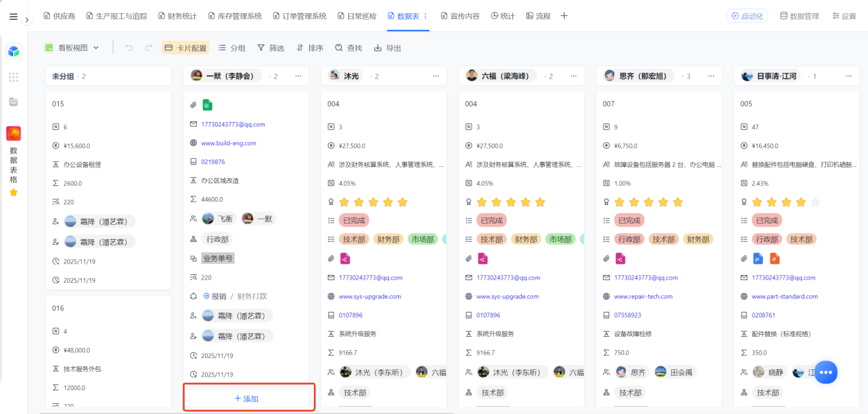Click the 报销 workflow status
868x414 pixels.
215,297
